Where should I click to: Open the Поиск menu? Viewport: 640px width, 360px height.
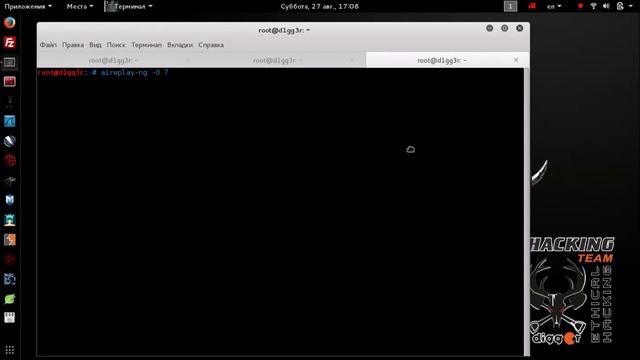click(x=116, y=45)
